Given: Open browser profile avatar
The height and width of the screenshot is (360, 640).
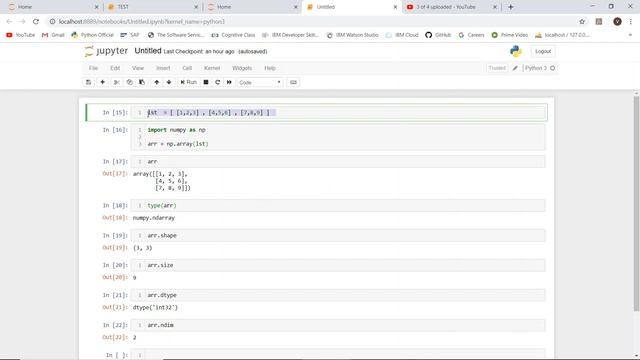Looking at the screenshot, I should (617, 22).
